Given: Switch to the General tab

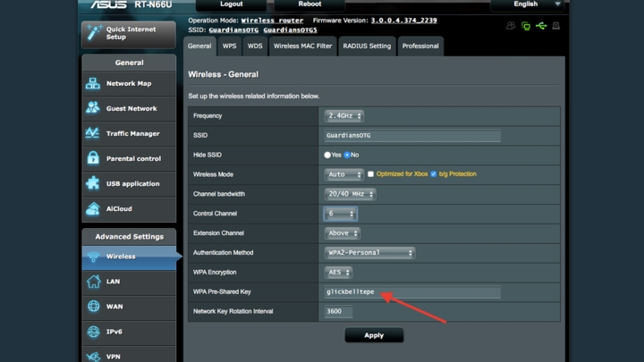Looking at the screenshot, I should pos(199,46).
